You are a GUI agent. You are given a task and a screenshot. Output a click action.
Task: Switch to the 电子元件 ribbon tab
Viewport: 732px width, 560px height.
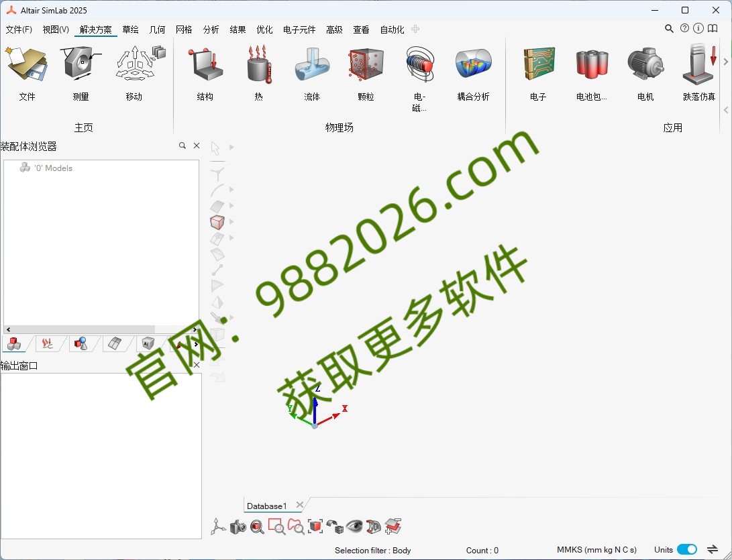299,30
